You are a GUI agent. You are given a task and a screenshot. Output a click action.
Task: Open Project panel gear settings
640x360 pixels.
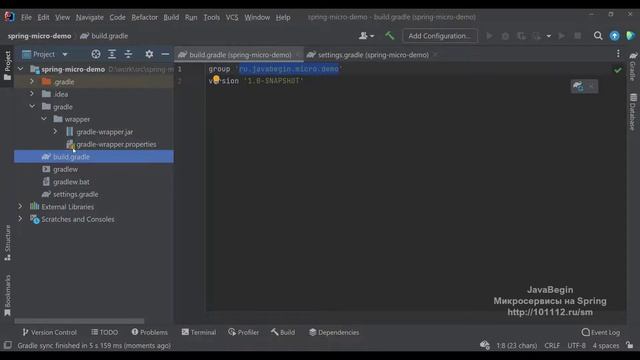pyautogui.click(x=149, y=54)
